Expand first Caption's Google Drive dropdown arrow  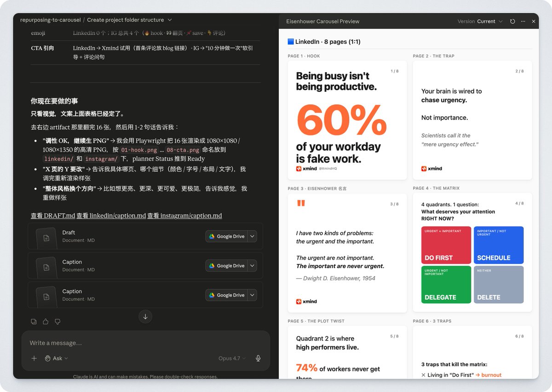pyautogui.click(x=252, y=266)
